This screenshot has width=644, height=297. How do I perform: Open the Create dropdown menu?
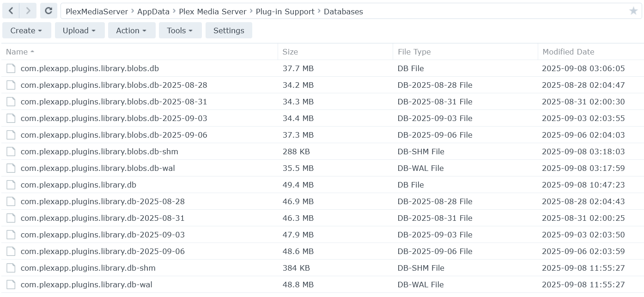point(26,30)
